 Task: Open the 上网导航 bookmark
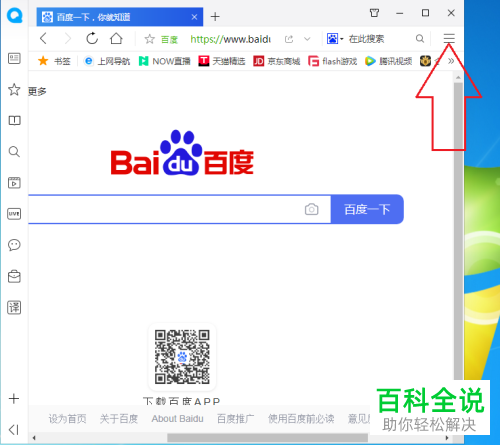pos(107,61)
